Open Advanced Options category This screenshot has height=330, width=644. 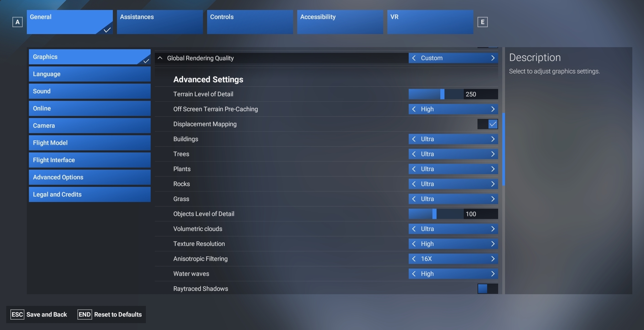[x=90, y=177]
